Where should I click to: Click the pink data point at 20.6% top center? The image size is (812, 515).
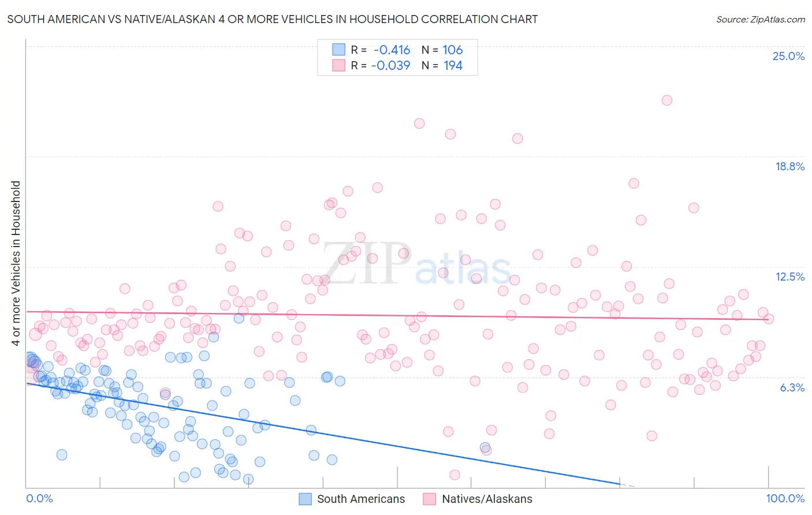tap(419, 123)
